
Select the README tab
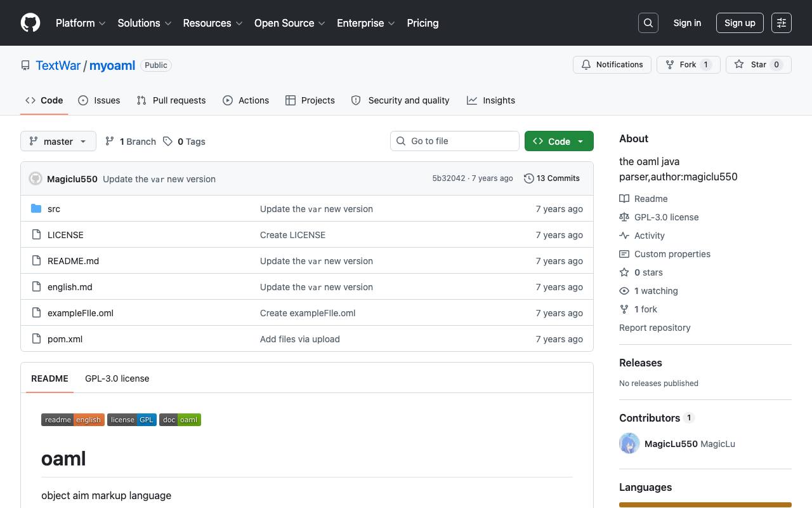pos(49,378)
